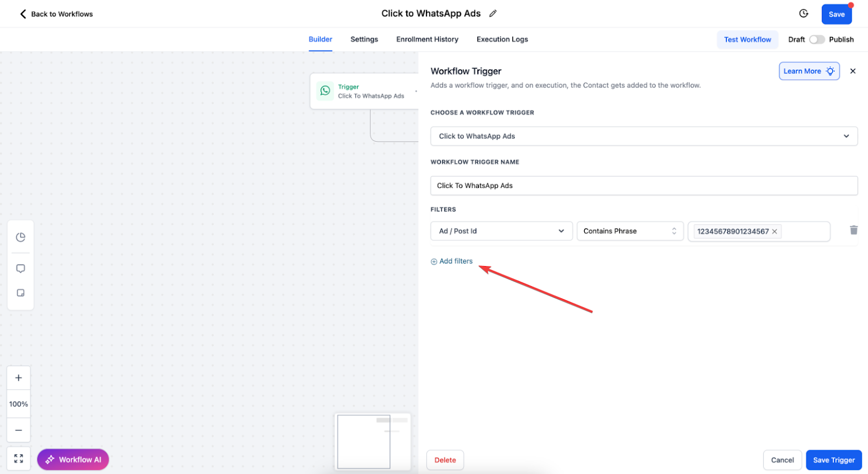868x474 pixels.
Task: Click the 100% zoom level indicator
Action: (18, 404)
